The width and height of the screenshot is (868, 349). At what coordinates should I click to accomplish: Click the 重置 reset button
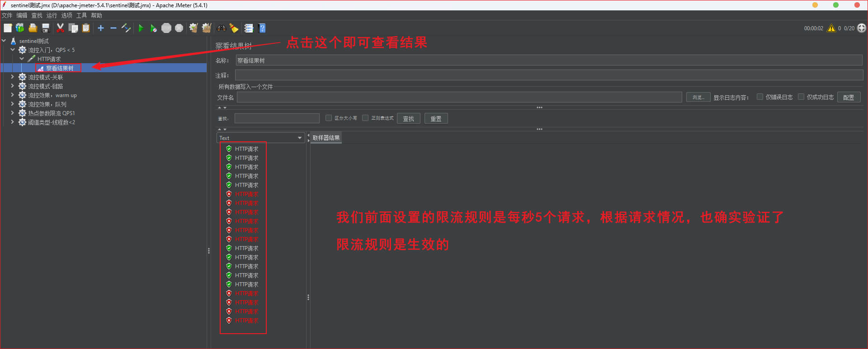pyautogui.click(x=436, y=118)
